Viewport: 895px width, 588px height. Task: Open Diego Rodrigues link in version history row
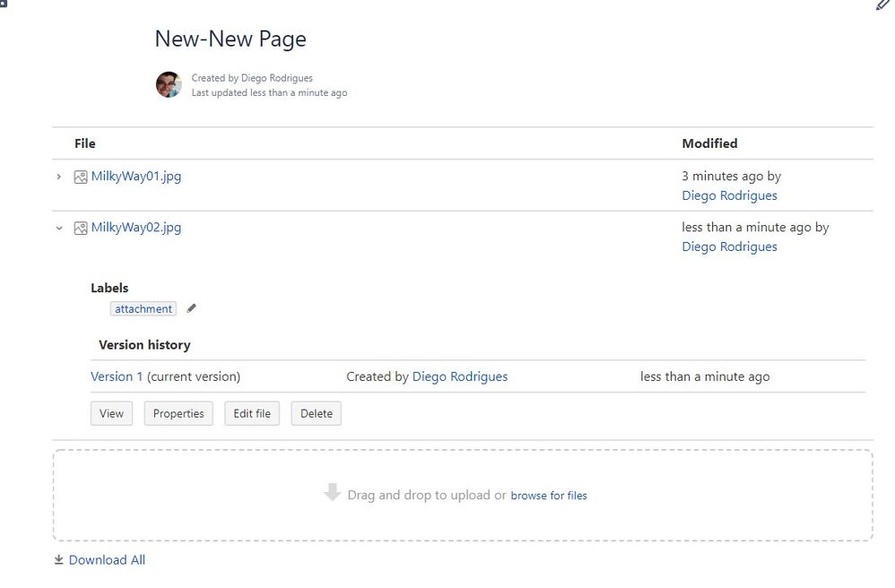(459, 376)
